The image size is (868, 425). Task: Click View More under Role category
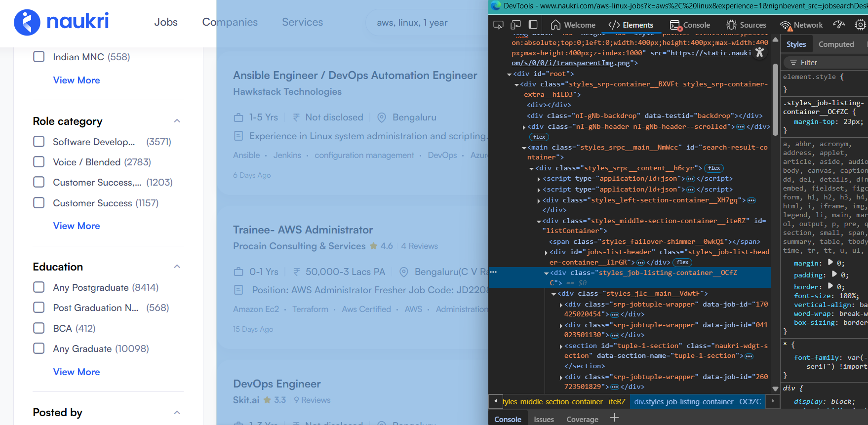(77, 226)
